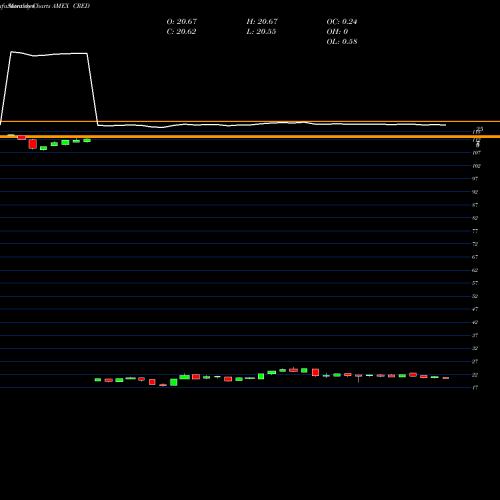The width and height of the screenshot is (500, 500).
Task: Click the 52 price axis label
Action: 475,296
